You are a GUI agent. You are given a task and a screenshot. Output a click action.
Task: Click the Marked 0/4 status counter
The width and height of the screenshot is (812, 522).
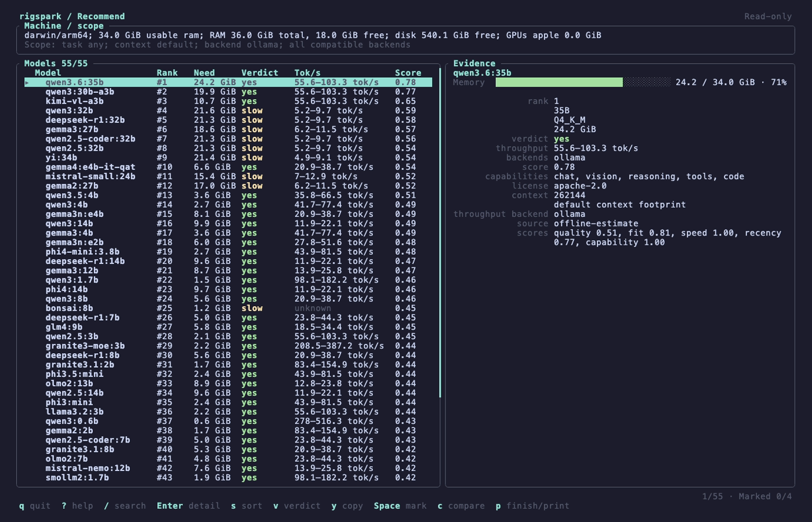pos(765,496)
